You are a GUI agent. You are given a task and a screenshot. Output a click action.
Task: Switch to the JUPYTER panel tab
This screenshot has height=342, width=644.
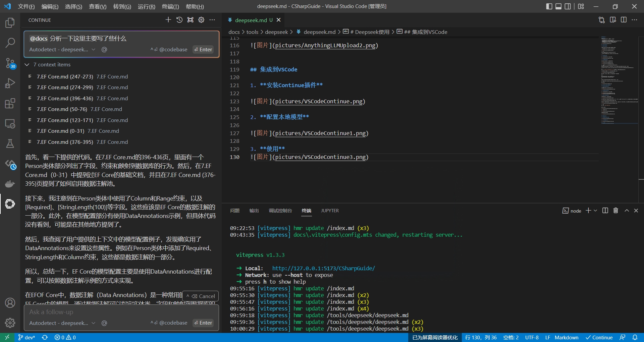[x=330, y=211]
